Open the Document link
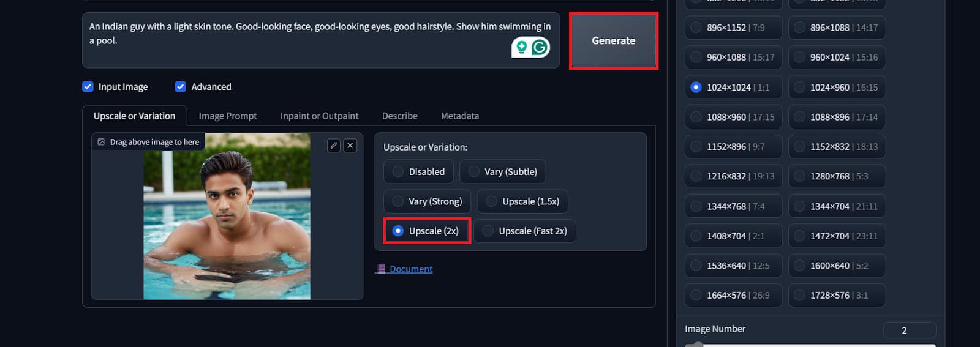Viewport: 980px width, 347px height. tap(410, 269)
